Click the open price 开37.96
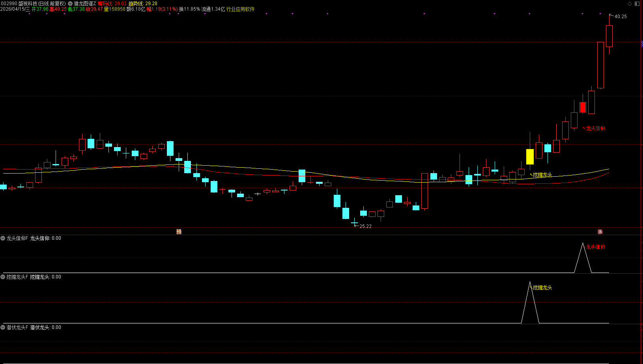The height and width of the screenshot is (364, 643). click(40, 9)
